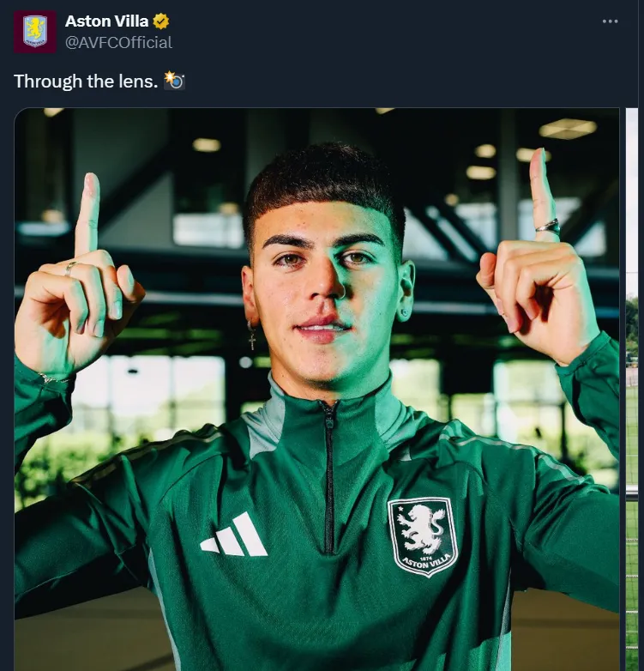
Task: Click the ceiling light in the photo background
Action: pyautogui.click(x=568, y=129)
